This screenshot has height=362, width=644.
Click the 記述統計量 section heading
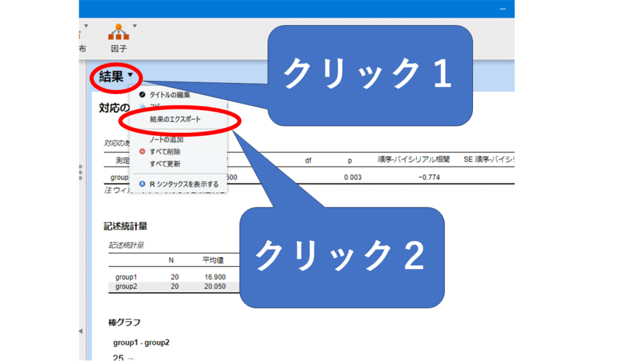click(x=126, y=226)
